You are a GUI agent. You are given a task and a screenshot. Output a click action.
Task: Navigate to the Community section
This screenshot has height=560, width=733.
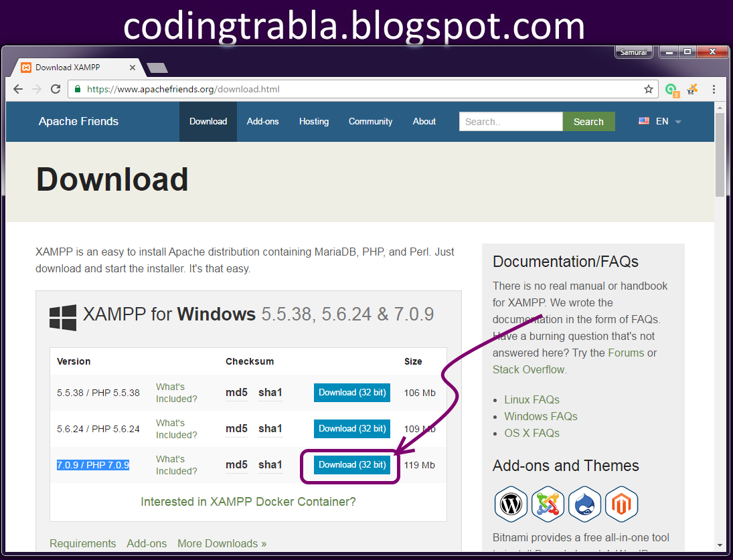pyautogui.click(x=370, y=121)
